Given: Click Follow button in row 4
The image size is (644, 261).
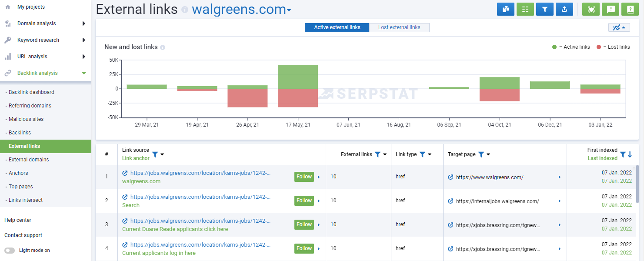Looking at the screenshot, I should (x=304, y=248).
